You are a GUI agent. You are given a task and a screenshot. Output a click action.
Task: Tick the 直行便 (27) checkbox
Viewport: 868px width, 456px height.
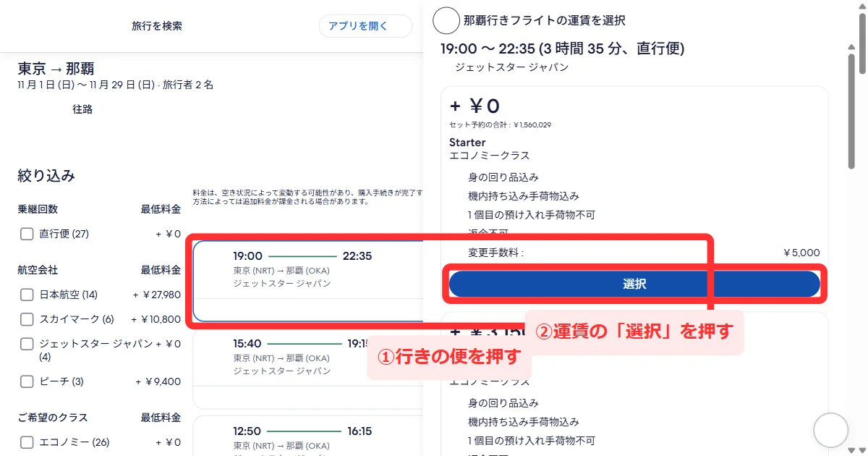(27, 234)
